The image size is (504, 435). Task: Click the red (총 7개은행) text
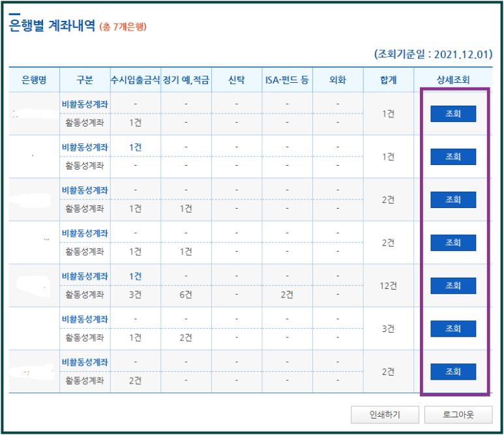click(x=123, y=26)
